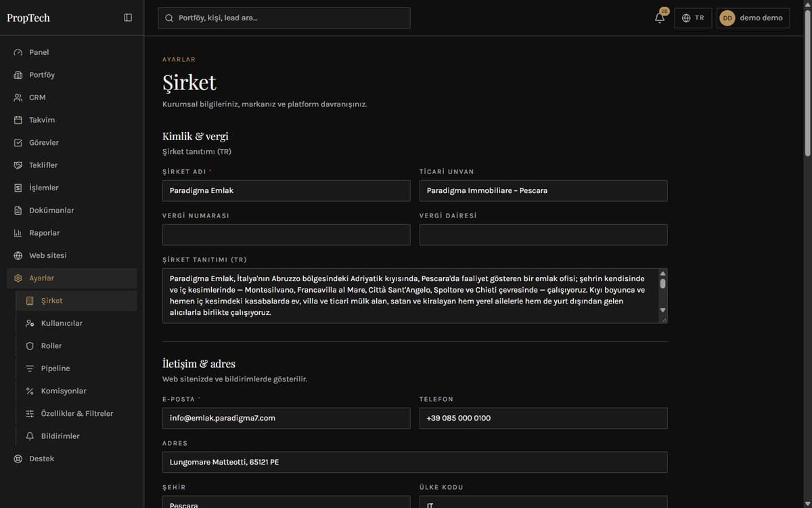The height and width of the screenshot is (508, 812).
Task: Click the Kullanıcılar user-settings icon
Action: (x=30, y=323)
